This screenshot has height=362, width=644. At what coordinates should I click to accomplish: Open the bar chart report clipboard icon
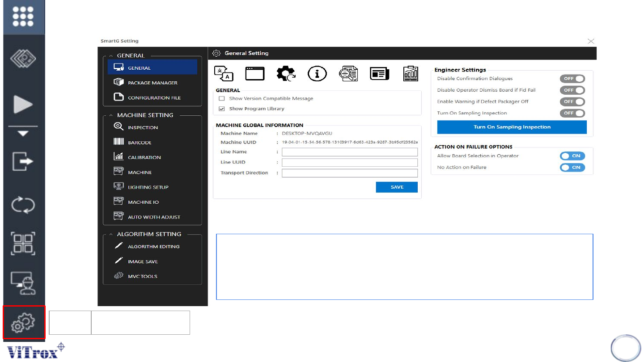tap(410, 74)
